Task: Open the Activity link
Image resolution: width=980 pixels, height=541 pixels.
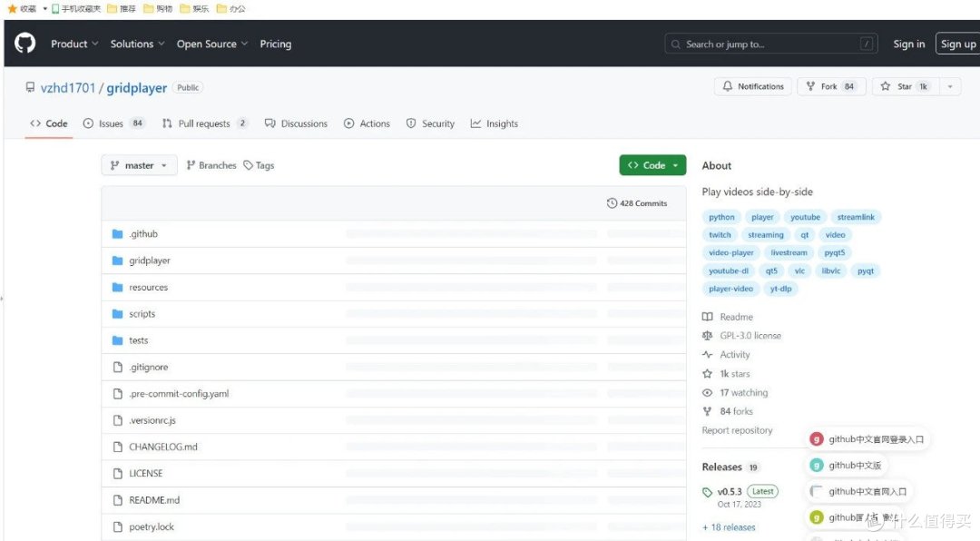Action: tap(726, 355)
